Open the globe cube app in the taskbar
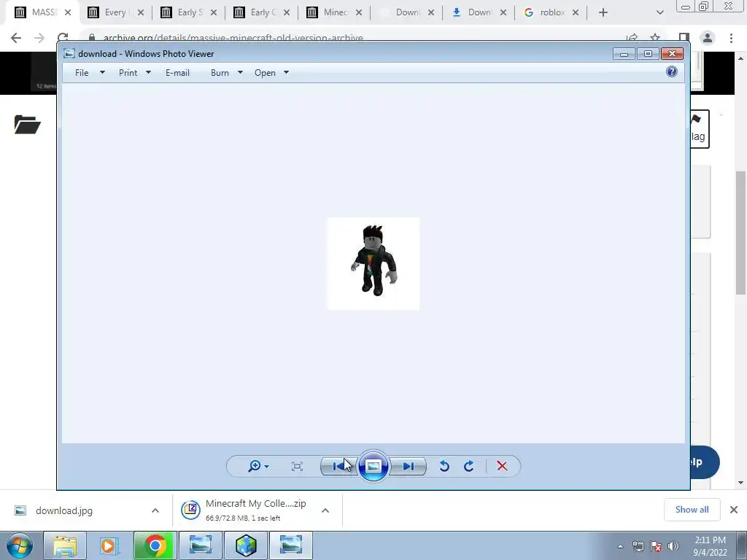747x560 pixels. [x=246, y=545]
